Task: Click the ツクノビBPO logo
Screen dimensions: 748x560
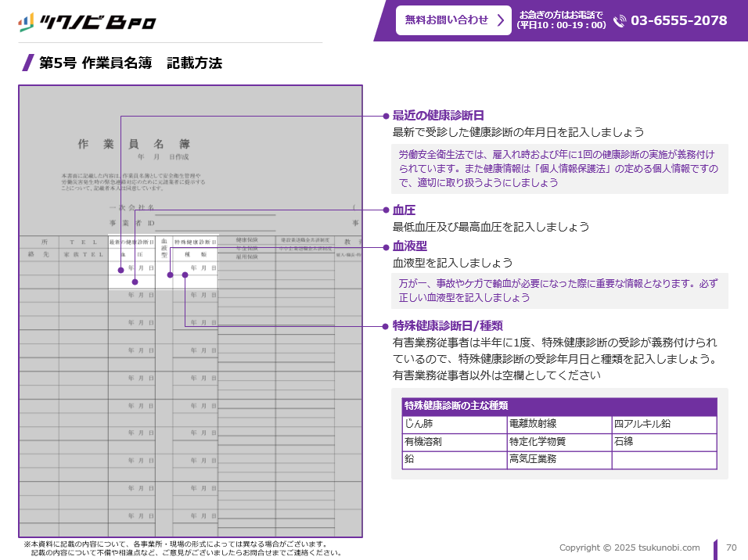Action: click(87, 21)
